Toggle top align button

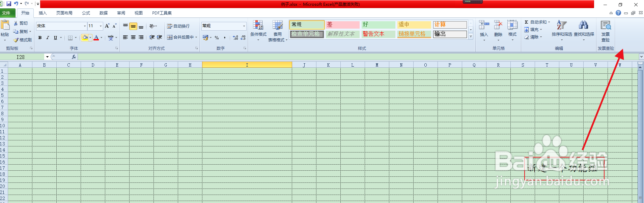[125, 26]
